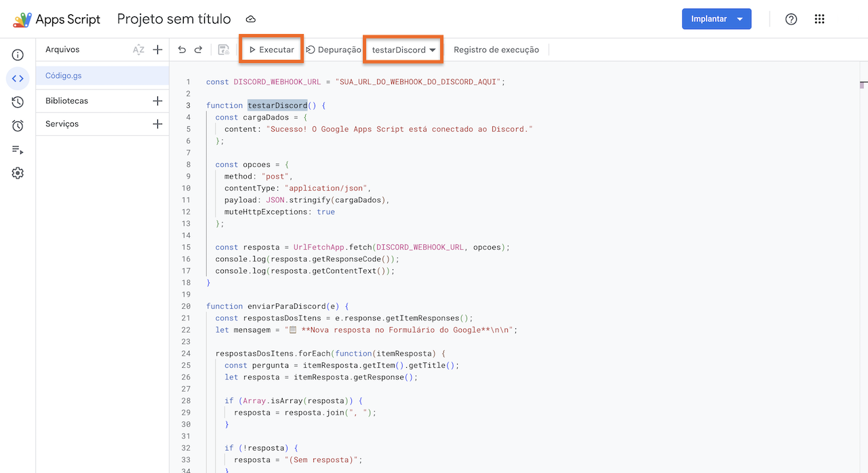The image size is (868, 473).
Task: Click JSON.stringify(cargaDados) on line 11
Action: [x=327, y=200]
